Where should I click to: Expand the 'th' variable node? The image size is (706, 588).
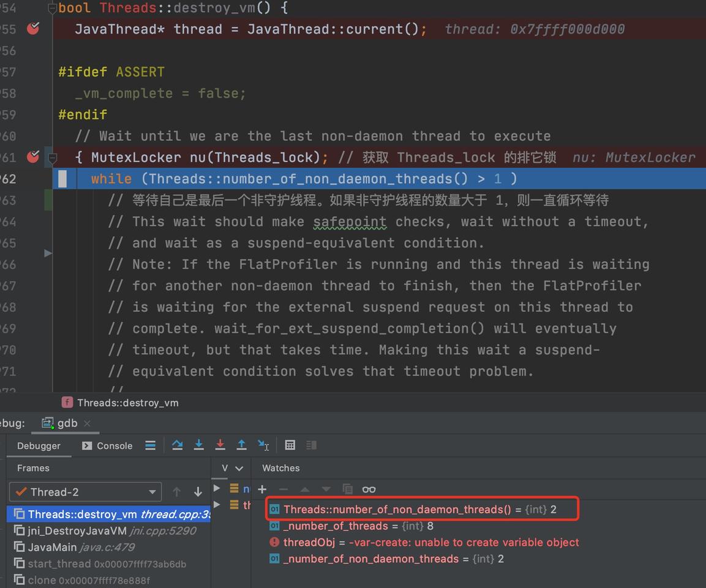(x=217, y=505)
